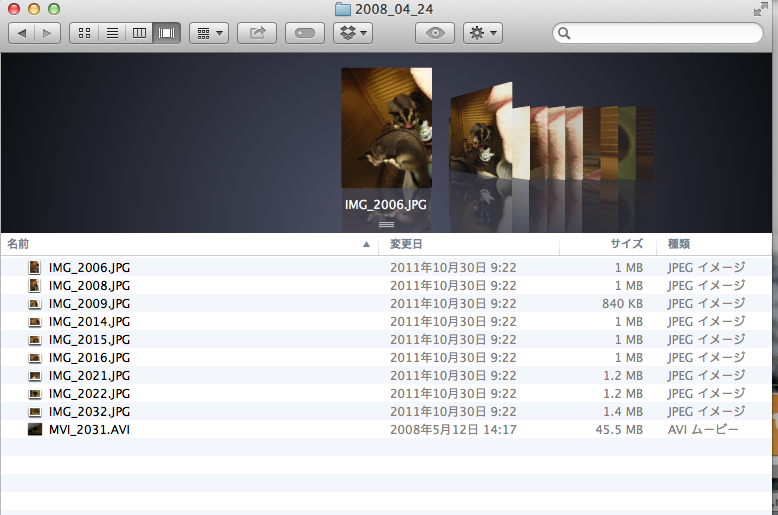This screenshot has width=778, height=515.
Task: Click the folder icon in title bar
Action: pos(343,9)
